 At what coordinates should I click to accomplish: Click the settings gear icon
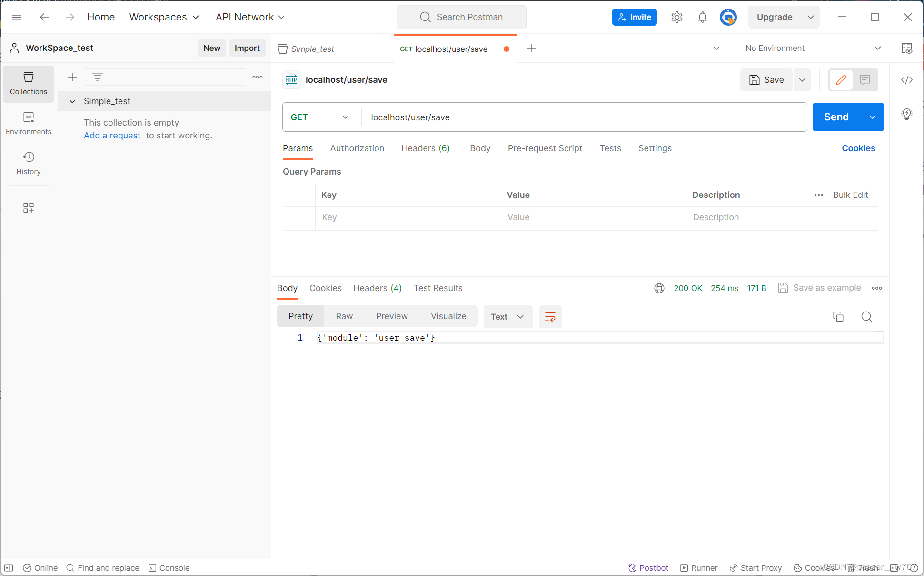pos(676,17)
